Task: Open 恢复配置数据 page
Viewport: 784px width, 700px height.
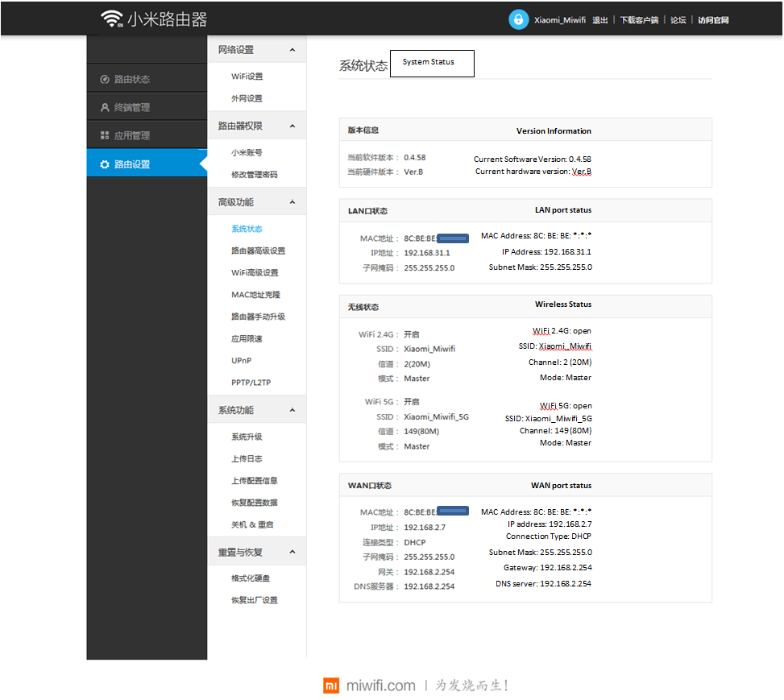Action: point(255,503)
